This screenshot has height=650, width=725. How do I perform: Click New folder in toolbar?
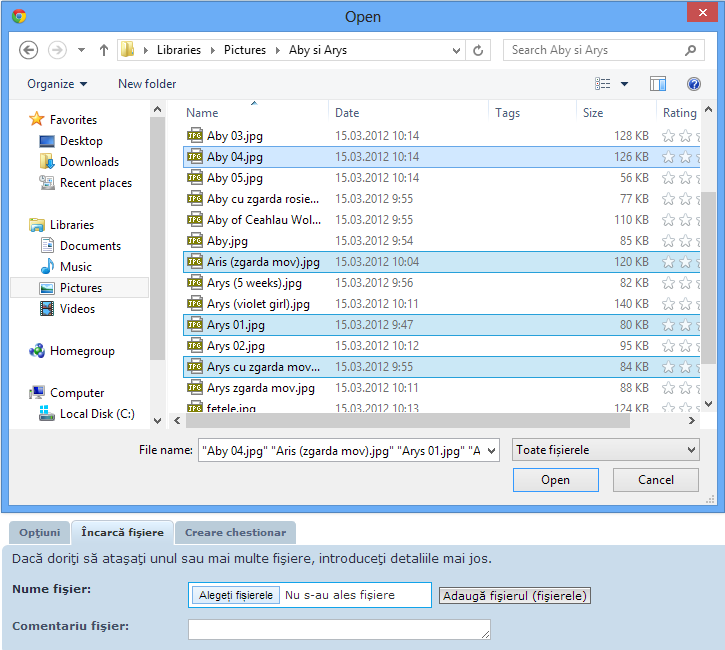tap(147, 84)
